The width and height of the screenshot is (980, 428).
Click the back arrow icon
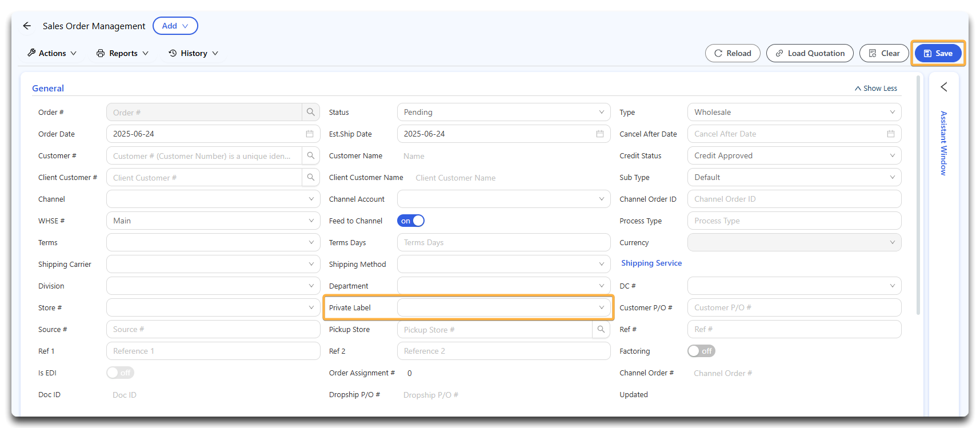click(27, 26)
